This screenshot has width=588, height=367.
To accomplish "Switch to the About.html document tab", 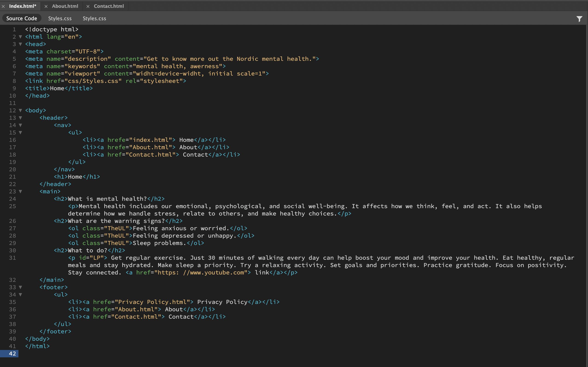I will pyautogui.click(x=65, y=6).
